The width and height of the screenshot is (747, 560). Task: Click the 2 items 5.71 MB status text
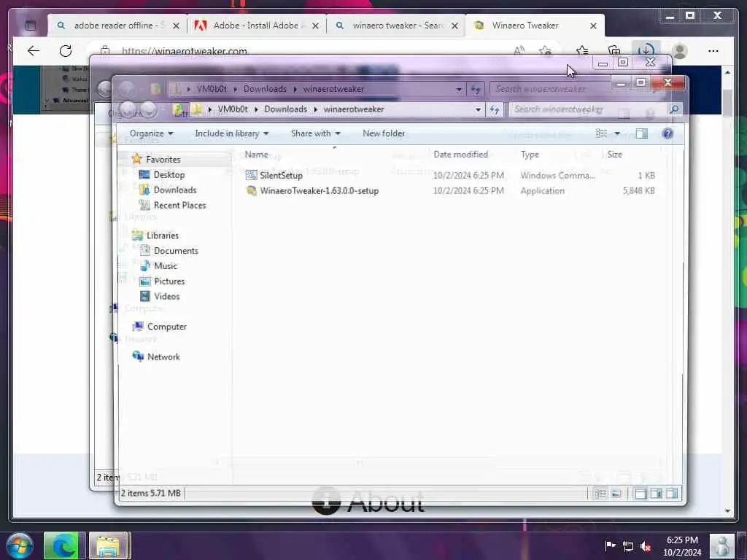point(150,494)
